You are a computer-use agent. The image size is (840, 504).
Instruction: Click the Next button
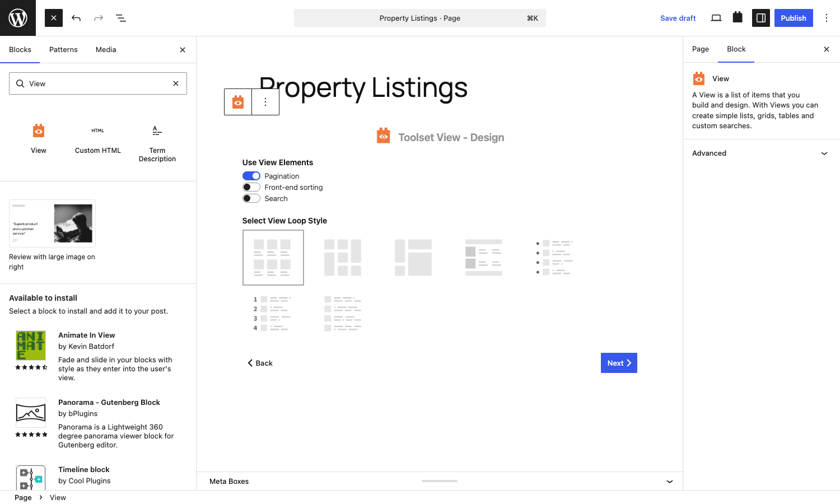pos(619,363)
